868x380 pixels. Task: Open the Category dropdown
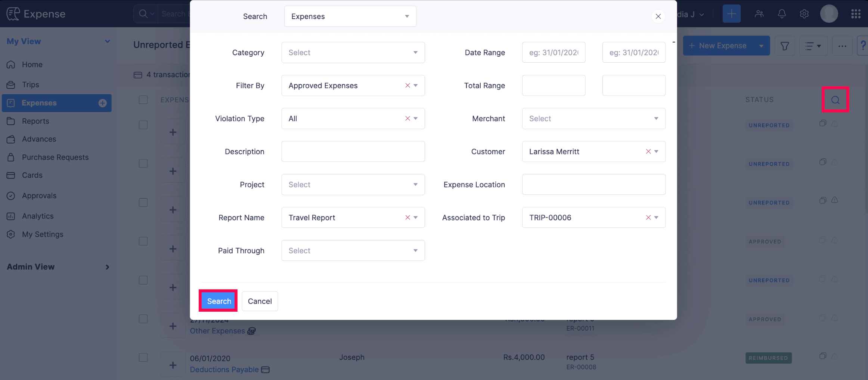click(x=353, y=53)
